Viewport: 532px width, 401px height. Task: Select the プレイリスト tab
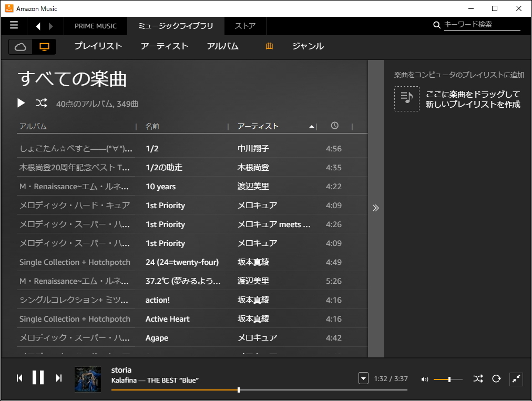coord(98,46)
